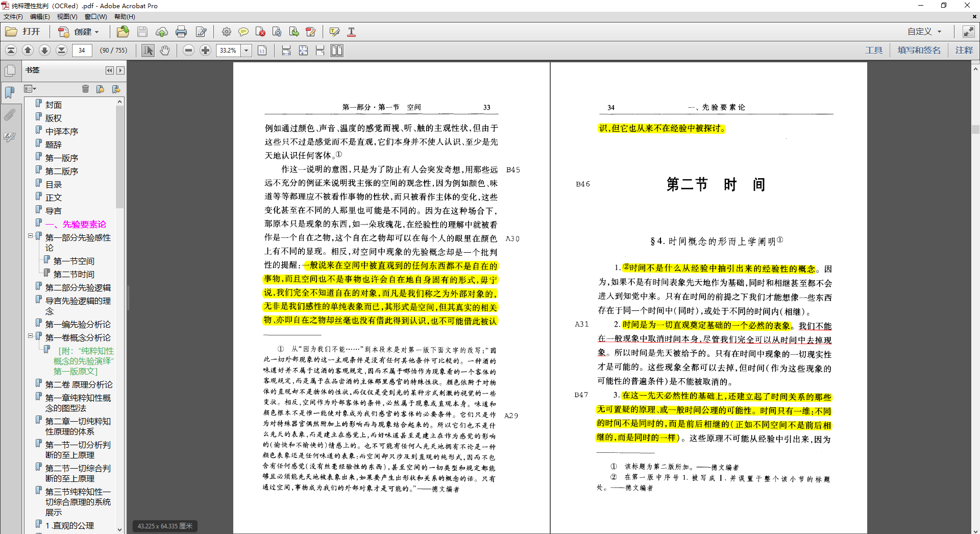This screenshot has height=534, width=980.
Task: Collapse the 第一部分先验感性论 bookmark node
Action: [x=31, y=236]
